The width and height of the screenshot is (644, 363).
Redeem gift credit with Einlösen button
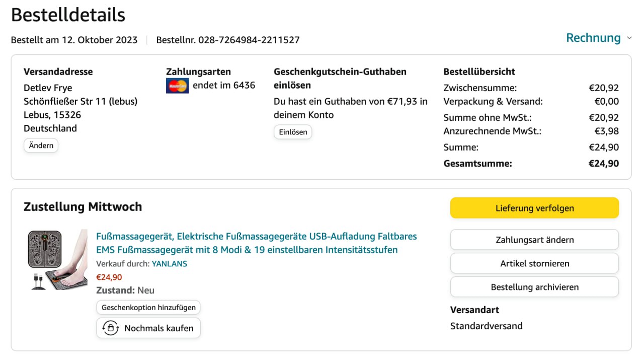(x=293, y=132)
